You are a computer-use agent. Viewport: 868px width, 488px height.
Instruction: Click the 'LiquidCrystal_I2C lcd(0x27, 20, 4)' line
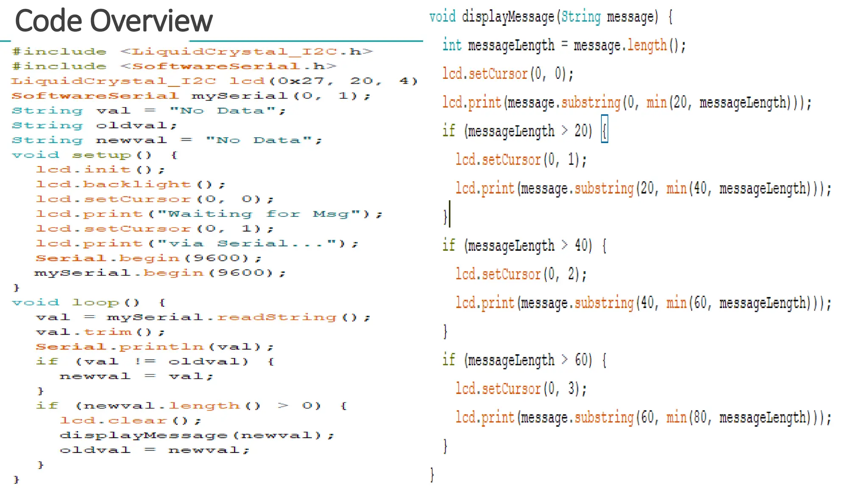[214, 81]
